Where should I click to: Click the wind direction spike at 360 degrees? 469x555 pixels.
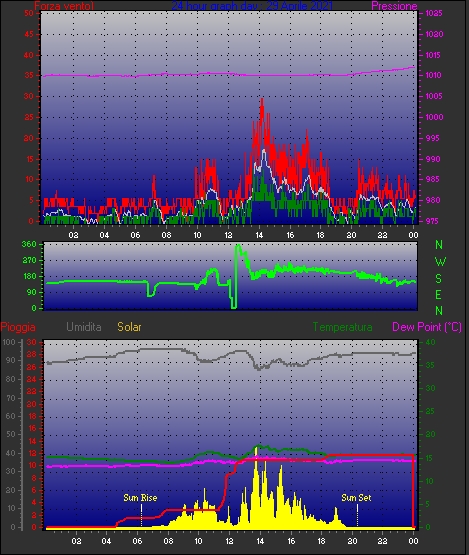click(238, 246)
